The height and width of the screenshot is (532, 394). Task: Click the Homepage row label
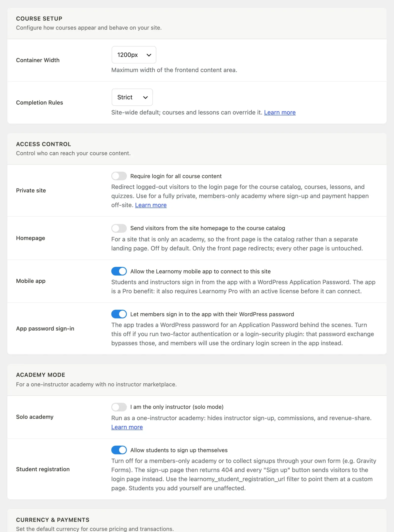31,238
